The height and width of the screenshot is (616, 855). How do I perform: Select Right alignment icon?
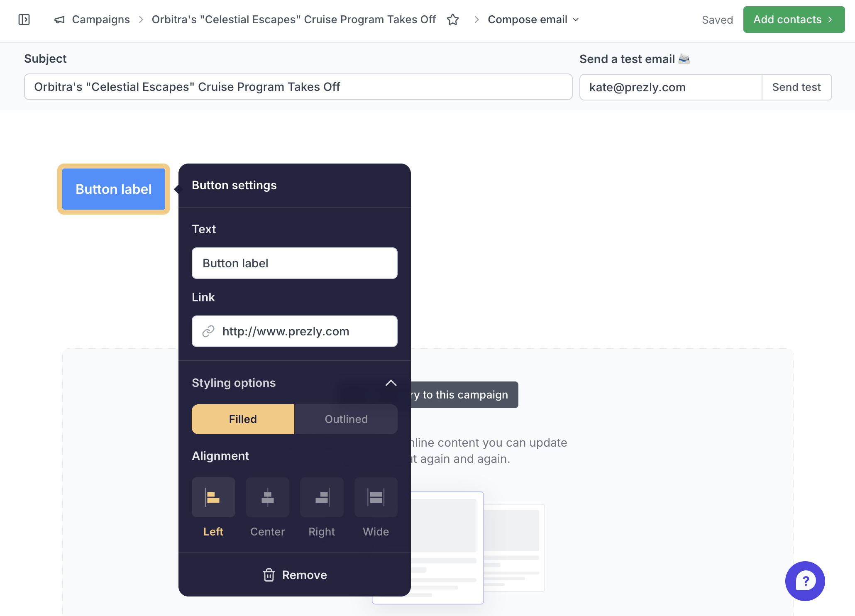322,497
